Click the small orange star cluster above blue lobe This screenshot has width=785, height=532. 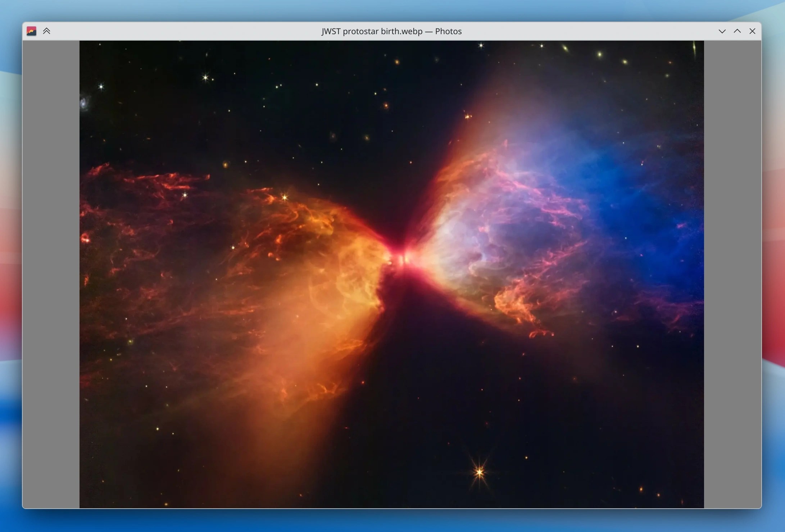(x=468, y=117)
